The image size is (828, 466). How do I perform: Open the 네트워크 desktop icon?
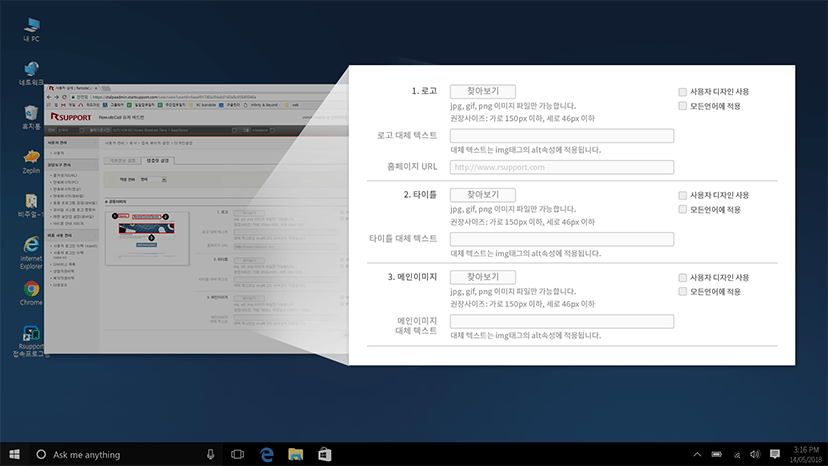coord(31,73)
